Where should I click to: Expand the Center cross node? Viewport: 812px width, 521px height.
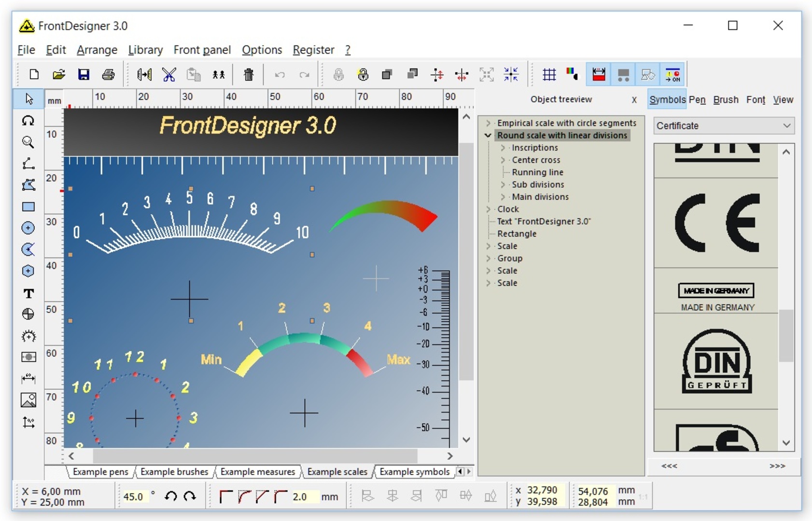tap(503, 160)
